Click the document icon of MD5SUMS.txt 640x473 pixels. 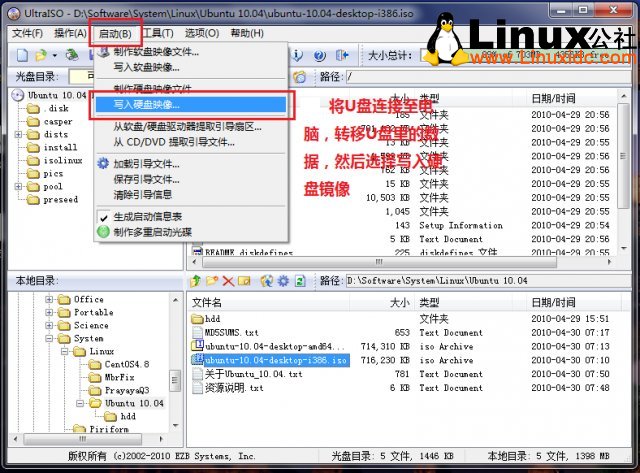pyautogui.click(x=198, y=333)
